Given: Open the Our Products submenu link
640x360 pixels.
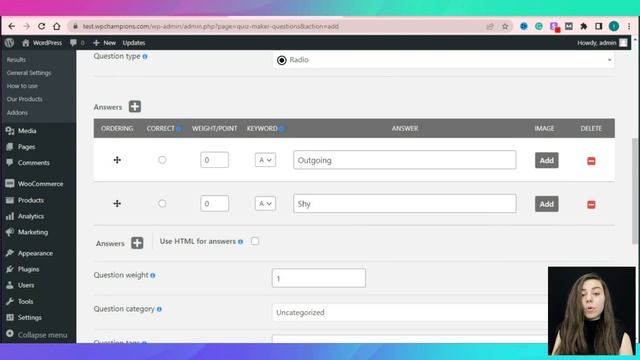Looking at the screenshot, I should 24,99.
